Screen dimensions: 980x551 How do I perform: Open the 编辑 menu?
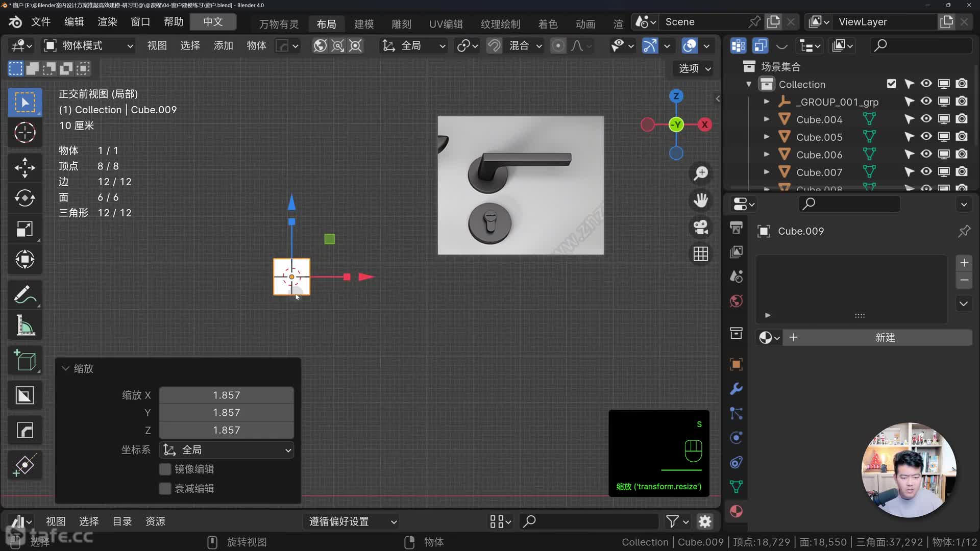[74, 21]
